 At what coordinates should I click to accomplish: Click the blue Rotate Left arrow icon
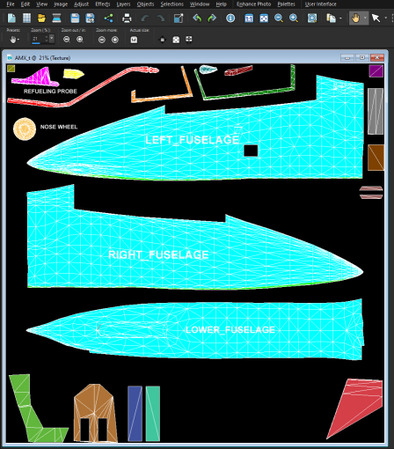point(197,18)
